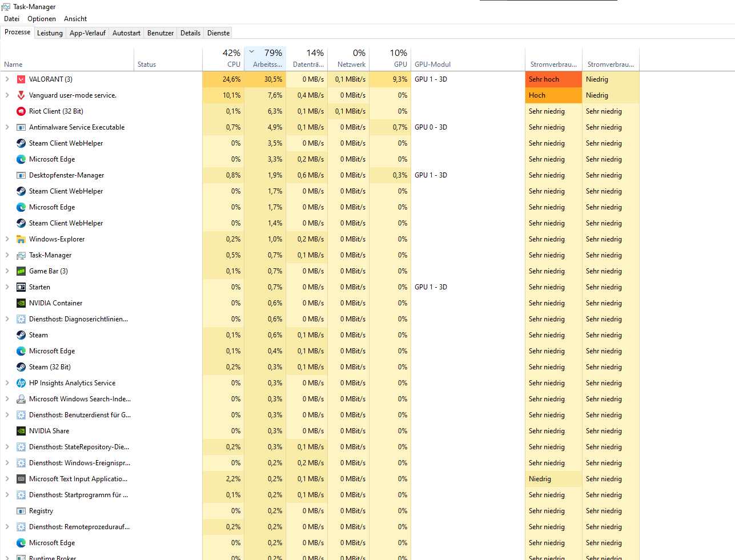Select the Riot Client (32 Bit) icon
735x560 pixels.
coord(21,111)
